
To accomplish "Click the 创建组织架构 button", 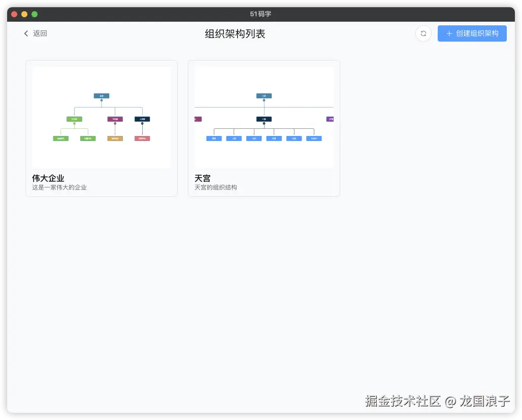I will click(x=472, y=33).
